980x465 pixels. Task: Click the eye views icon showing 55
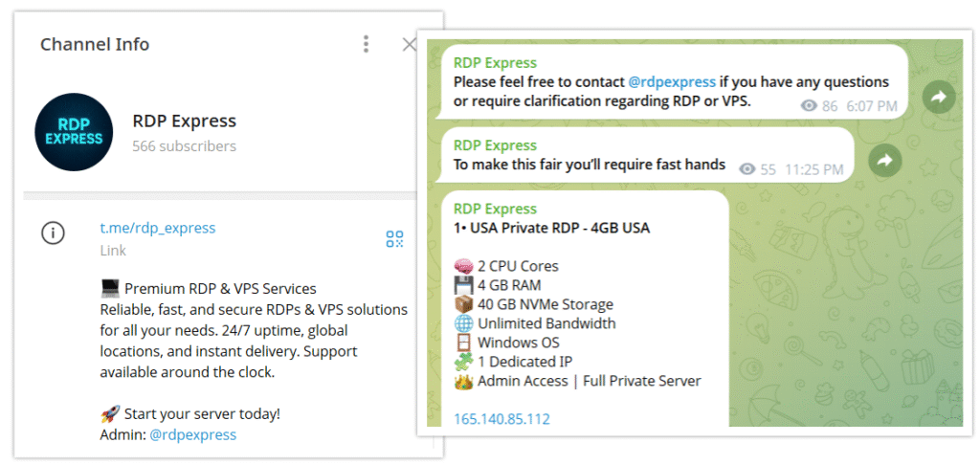point(746,169)
